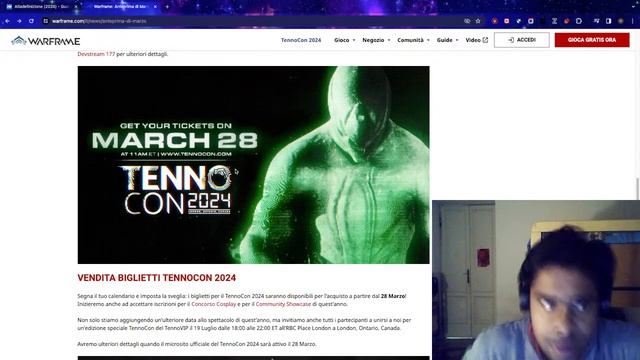
Task: Expand the Guide dropdown menu
Action: (x=447, y=40)
